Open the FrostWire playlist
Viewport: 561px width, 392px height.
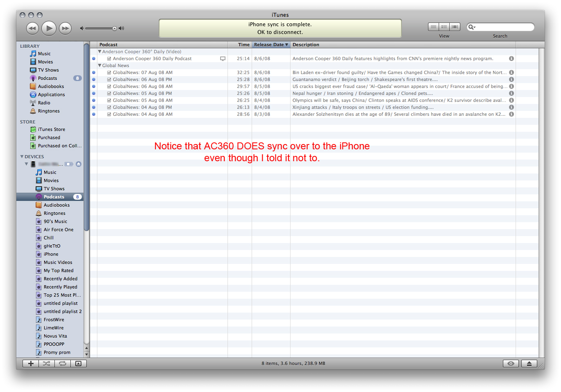[54, 320]
